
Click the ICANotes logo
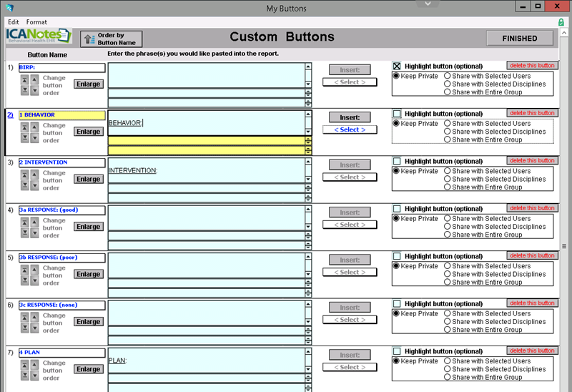tap(39, 36)
